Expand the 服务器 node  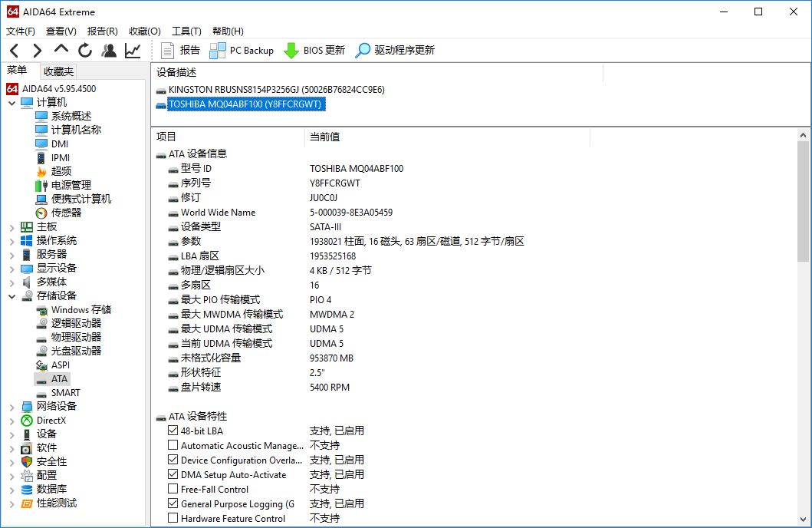coord(12,255)
